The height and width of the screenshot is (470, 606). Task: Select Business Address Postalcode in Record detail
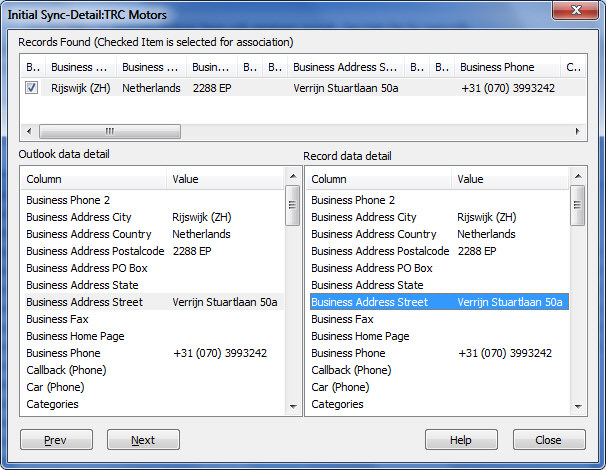(380, 251)
